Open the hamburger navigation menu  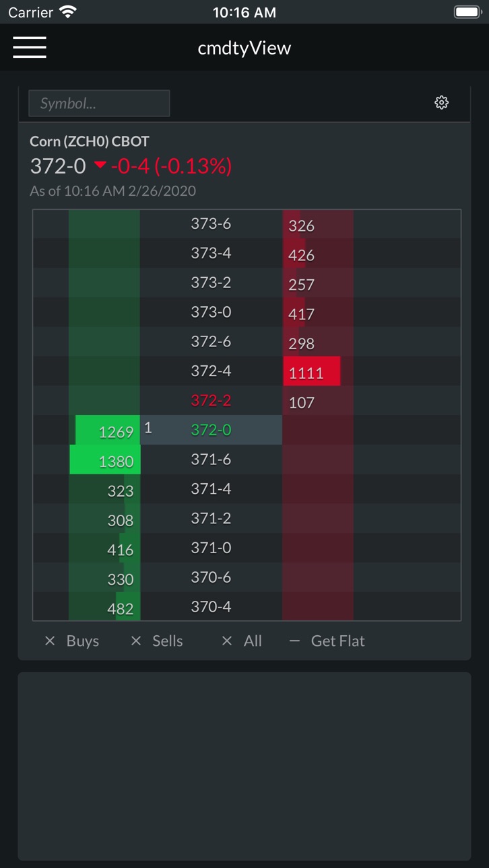(30, 48)
